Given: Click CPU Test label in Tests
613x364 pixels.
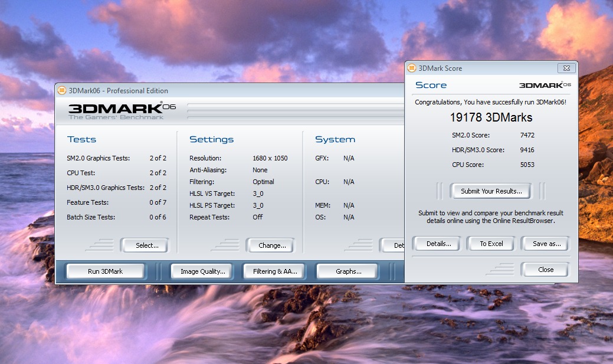Looking at the screenshot, I should tap(81, 173).
